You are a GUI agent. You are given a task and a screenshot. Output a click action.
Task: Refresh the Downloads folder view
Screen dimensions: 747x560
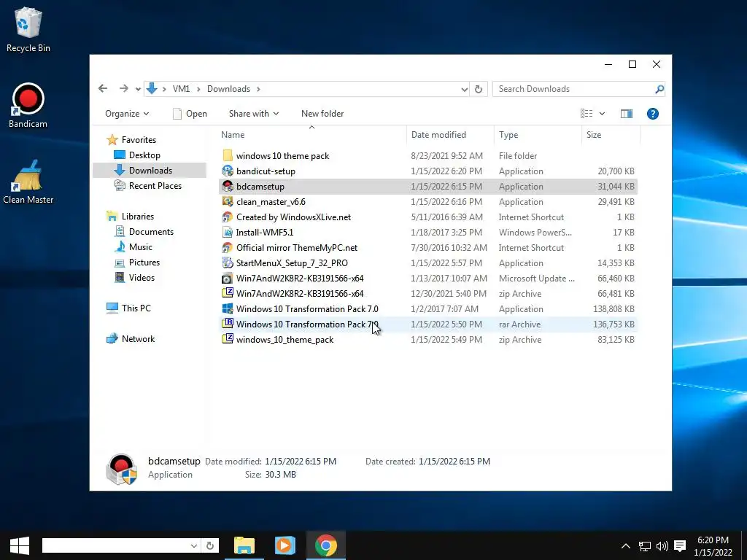[x=479, y=89]
